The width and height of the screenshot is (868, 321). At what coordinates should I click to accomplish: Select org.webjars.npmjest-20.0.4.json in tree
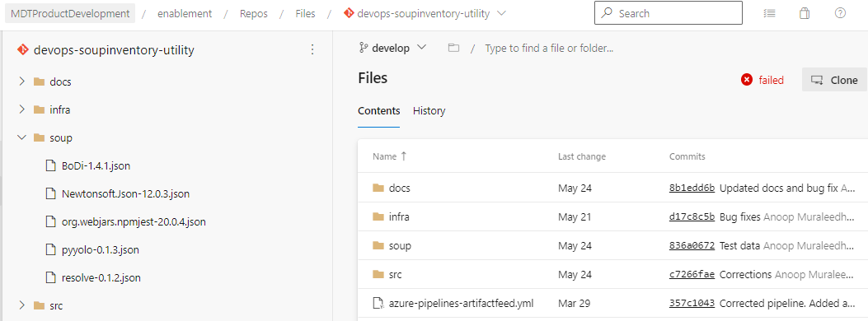point(134,221)
